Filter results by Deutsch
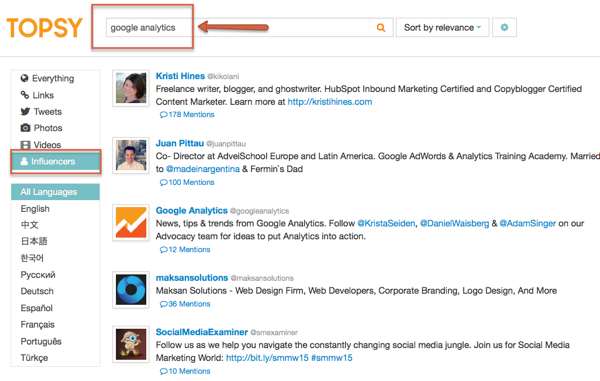600x381 pixels. pos(37,291)
